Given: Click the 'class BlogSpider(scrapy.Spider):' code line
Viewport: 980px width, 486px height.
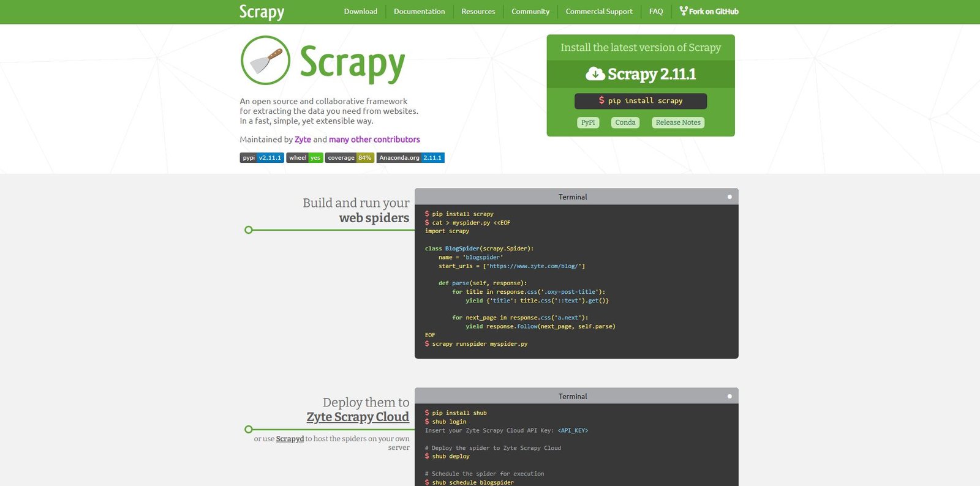Looking at the screenshot, I should coord(479,249).
